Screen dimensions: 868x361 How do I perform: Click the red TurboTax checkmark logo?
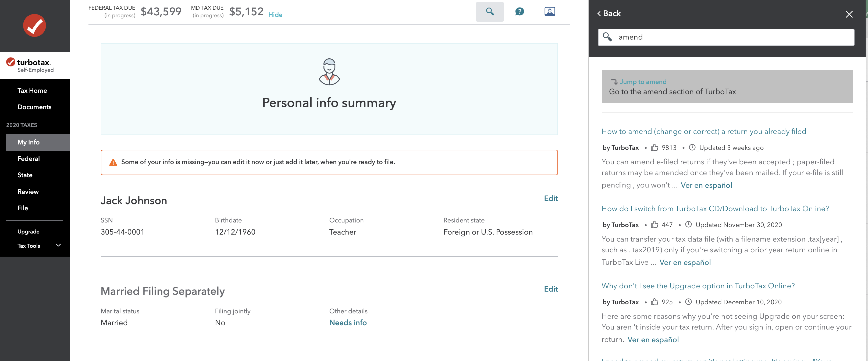point(34,26)
